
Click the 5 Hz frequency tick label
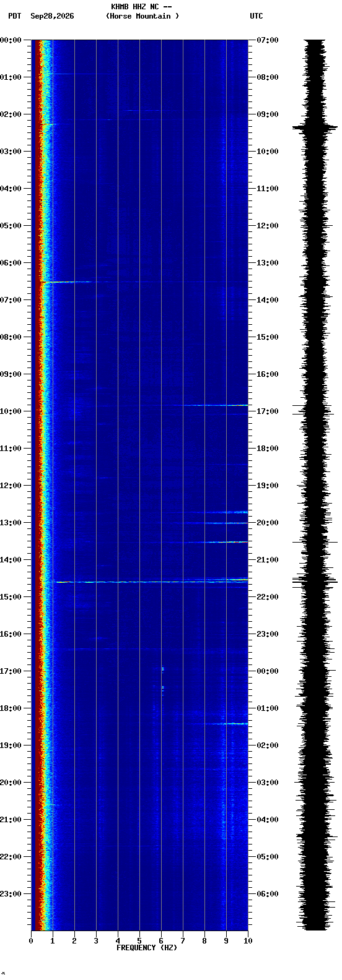click(x=139, y=941)
